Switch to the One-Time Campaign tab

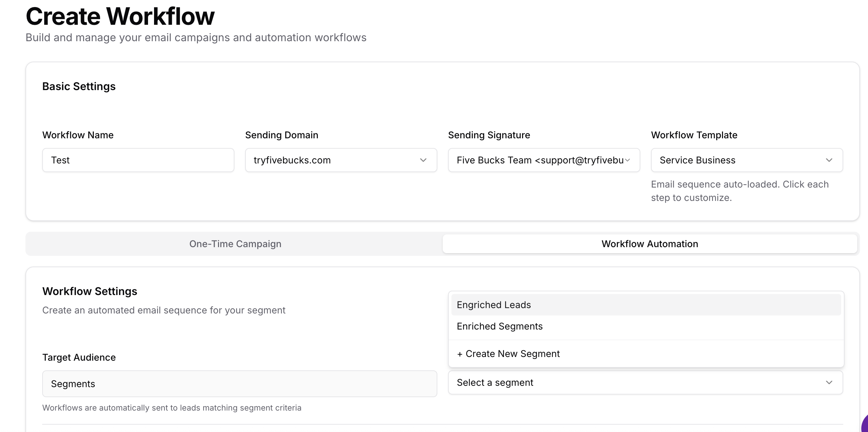[x=235, y=244]
